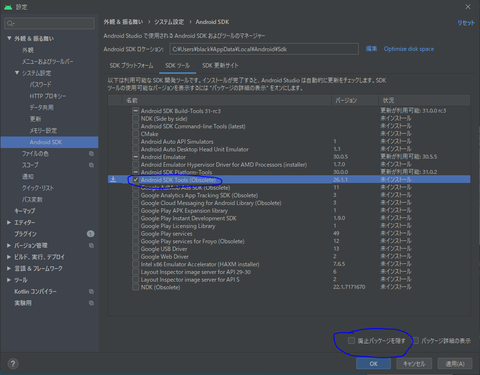Click the Android SDK location path field
This screenshot has width=480, height=375.
(x=264, y=49)
